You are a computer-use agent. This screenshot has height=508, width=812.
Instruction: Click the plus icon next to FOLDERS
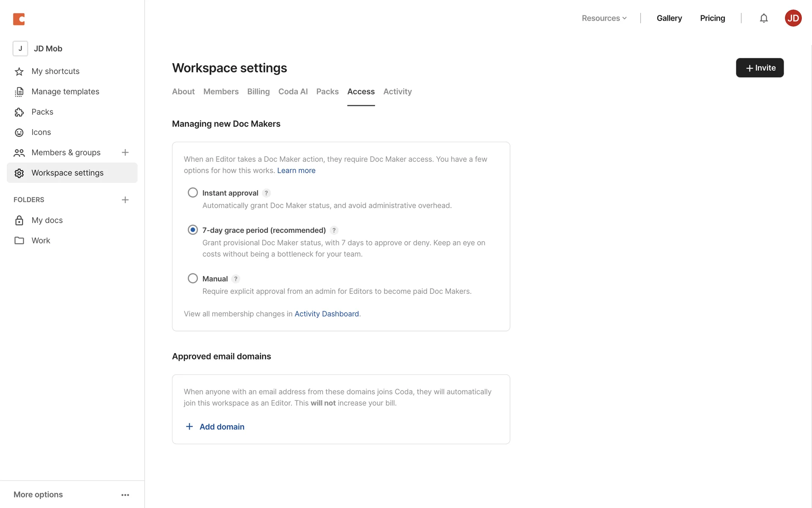[x=125, y=200]
